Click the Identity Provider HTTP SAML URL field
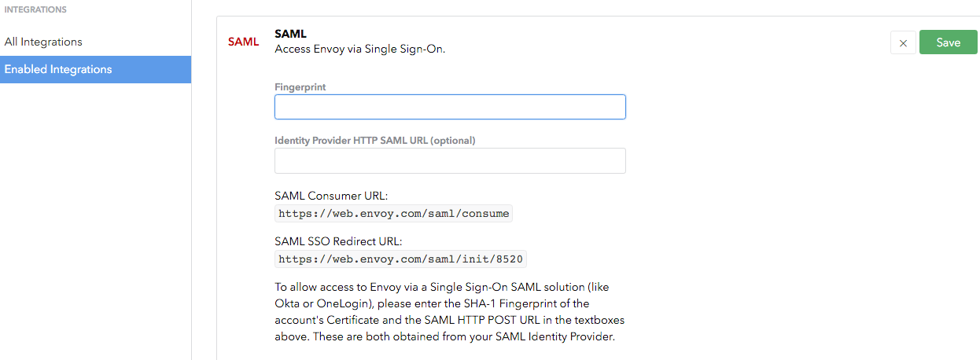Image resolution: width=980 pixels, height=360 pixels. [450, 160]
